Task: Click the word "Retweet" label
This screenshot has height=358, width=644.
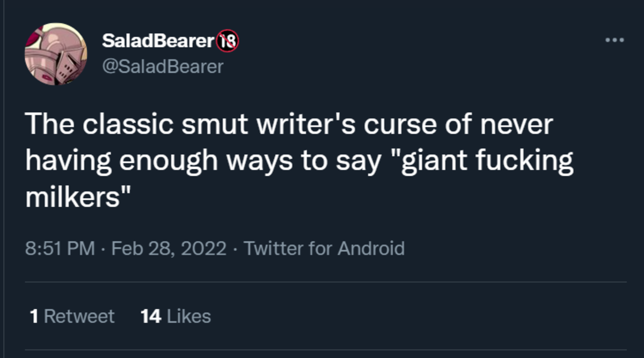Action: coord(79,316)
